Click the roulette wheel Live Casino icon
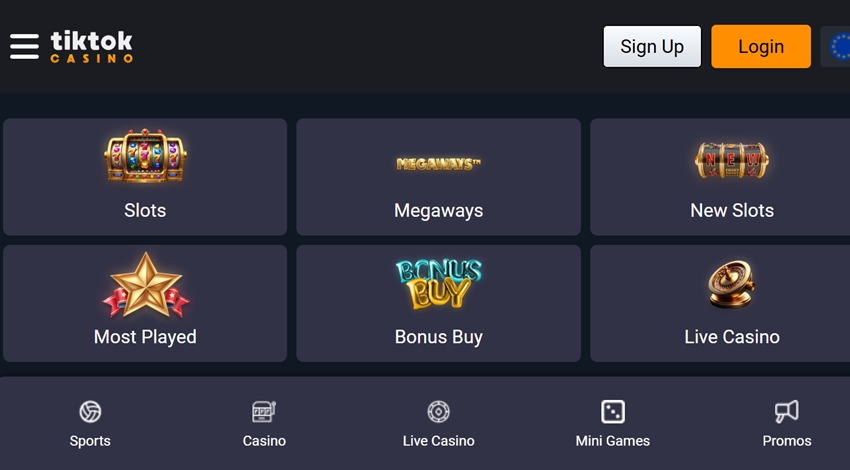Image resolution: width=850 pixels, height=470 pixels. coord(732,284)
